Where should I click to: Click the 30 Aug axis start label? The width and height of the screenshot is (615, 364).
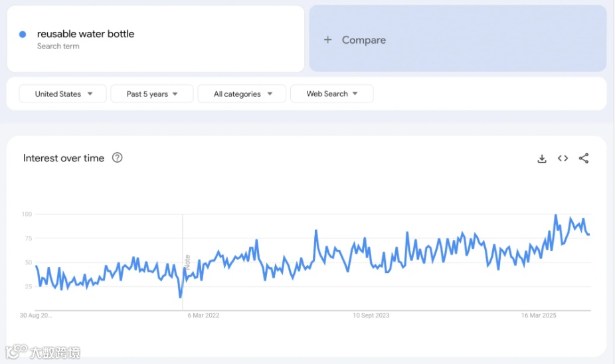coord(36,316)
